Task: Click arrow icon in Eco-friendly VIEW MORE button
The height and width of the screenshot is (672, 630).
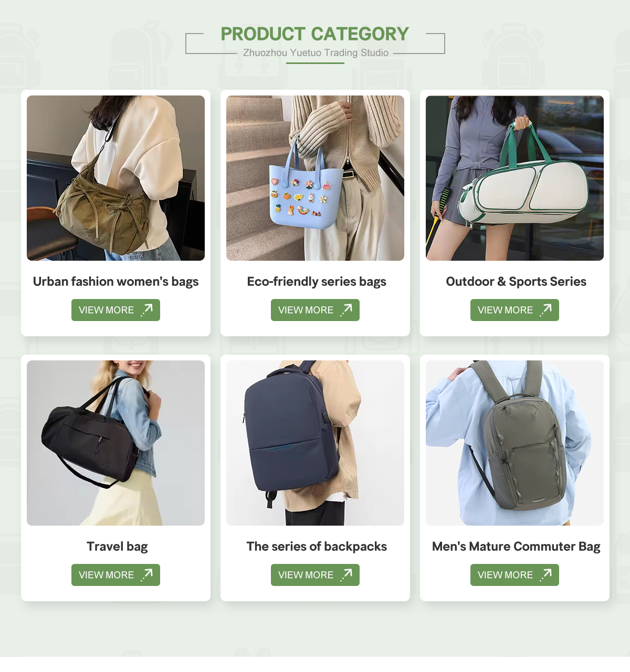Action: (x=346, y=310)
